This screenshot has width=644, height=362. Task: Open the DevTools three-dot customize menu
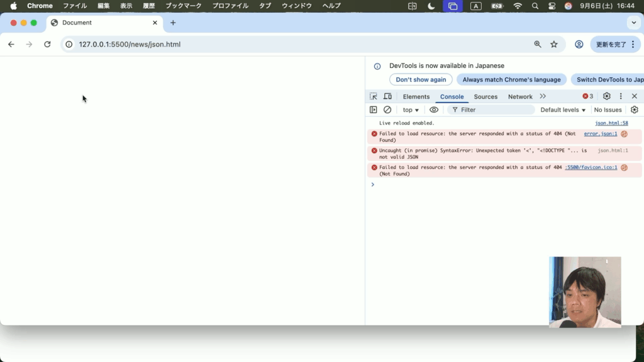(621, 96)
